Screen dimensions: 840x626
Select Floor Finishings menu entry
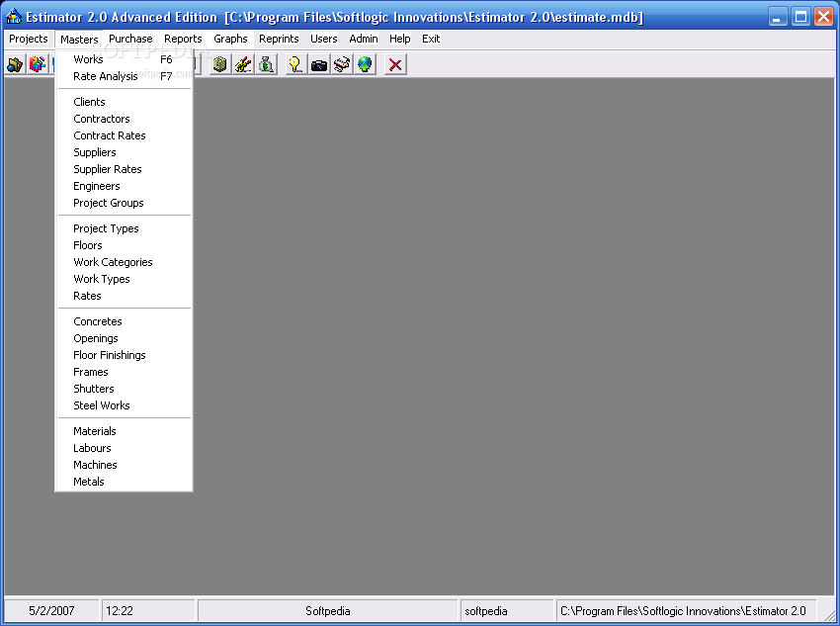point(124,355)
